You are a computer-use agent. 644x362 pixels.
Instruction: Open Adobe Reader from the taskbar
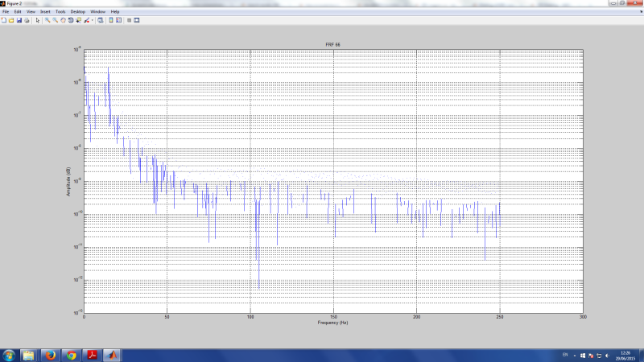coord(92,356)
